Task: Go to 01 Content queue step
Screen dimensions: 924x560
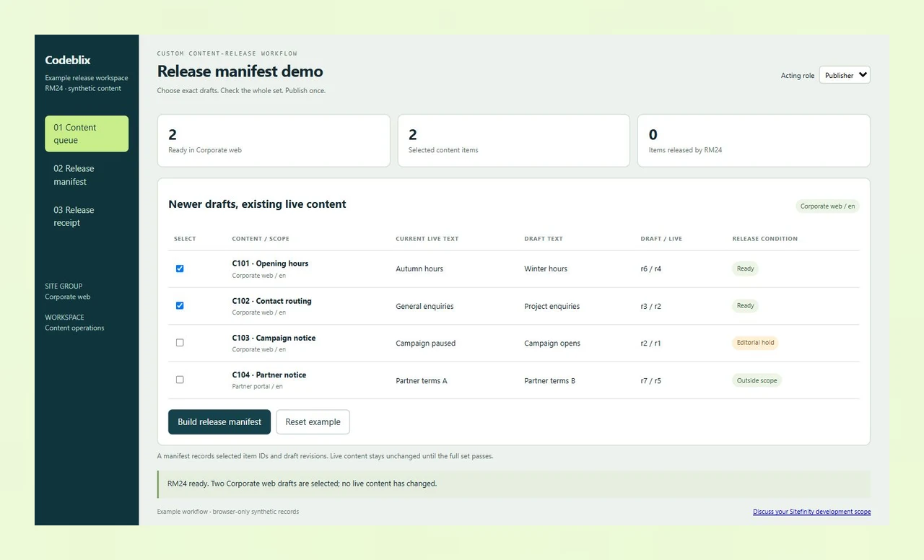Action: (x=87, y=134)
